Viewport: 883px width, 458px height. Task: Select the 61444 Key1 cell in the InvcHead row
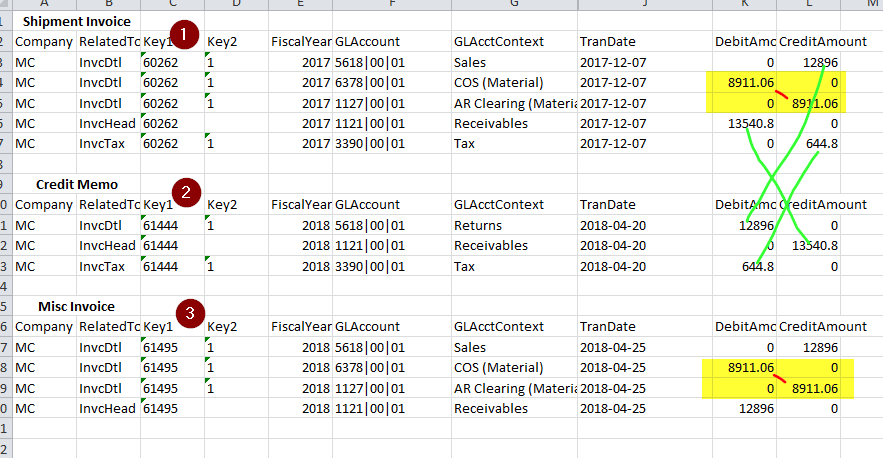[x=170, y=245]
